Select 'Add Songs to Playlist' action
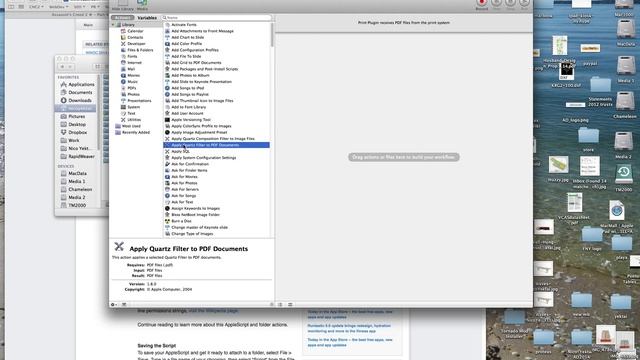This screenshot has width=640, height=360. [x=190, y=94]
